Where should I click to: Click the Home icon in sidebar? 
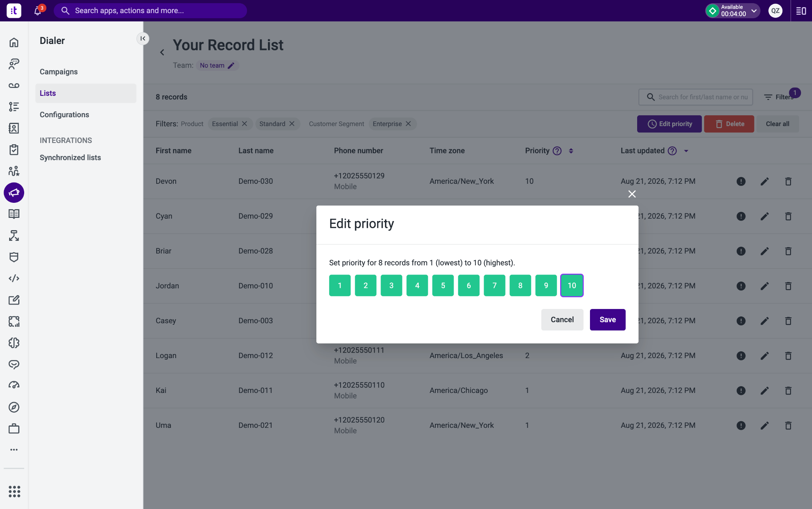[x=14, y=42]
